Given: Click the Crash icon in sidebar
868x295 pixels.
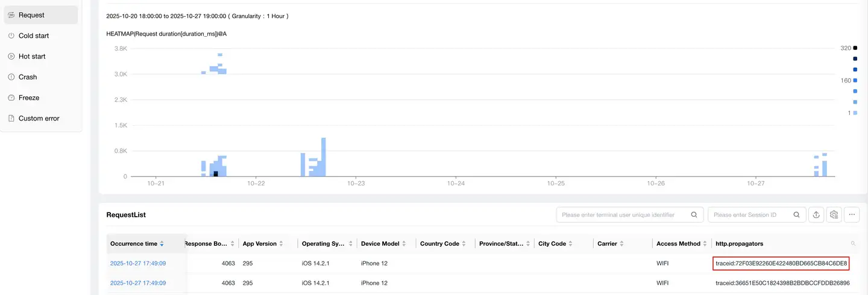Looking at the screenshot, I should pos(11,77).
